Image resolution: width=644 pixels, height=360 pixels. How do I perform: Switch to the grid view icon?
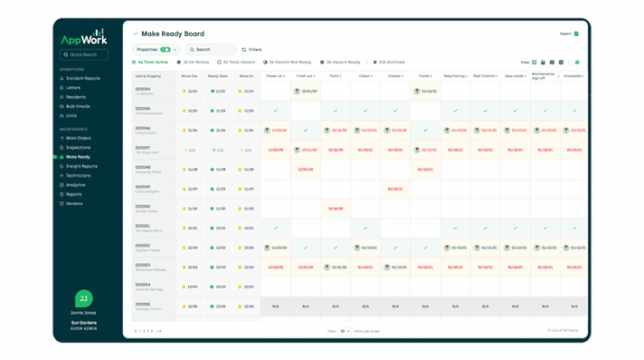tap(534, 62)
